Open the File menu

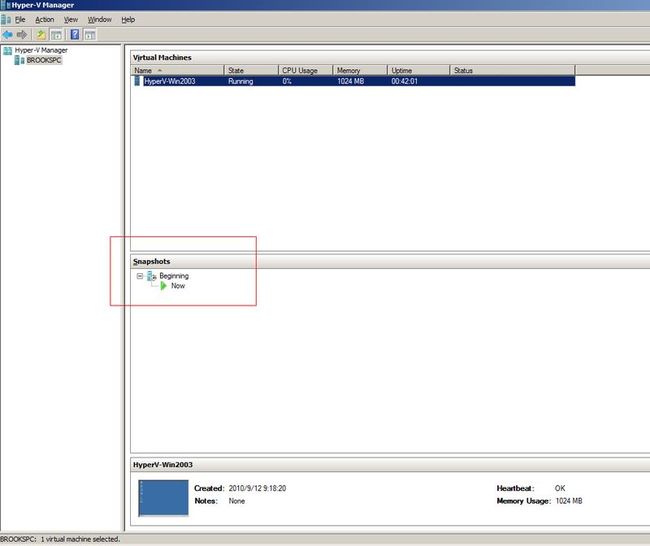(20, 19)
